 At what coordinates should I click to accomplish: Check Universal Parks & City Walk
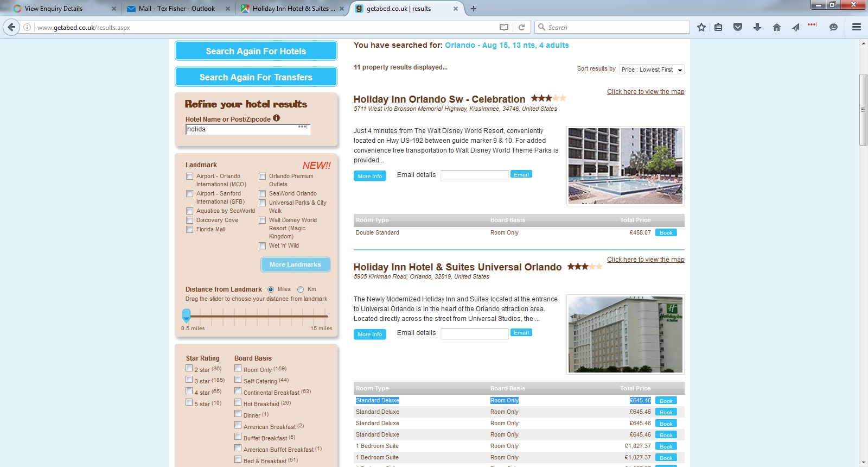click(262, 203)
